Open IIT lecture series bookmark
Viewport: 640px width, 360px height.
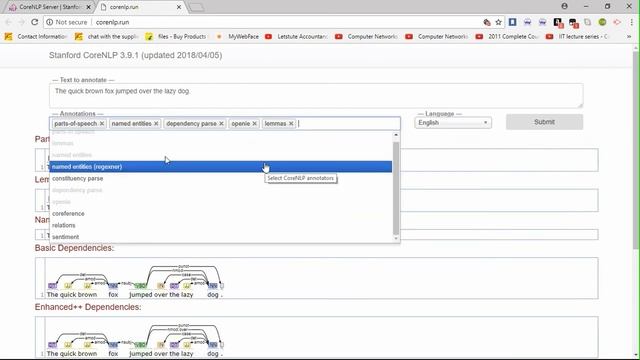[x=578, y=36]
